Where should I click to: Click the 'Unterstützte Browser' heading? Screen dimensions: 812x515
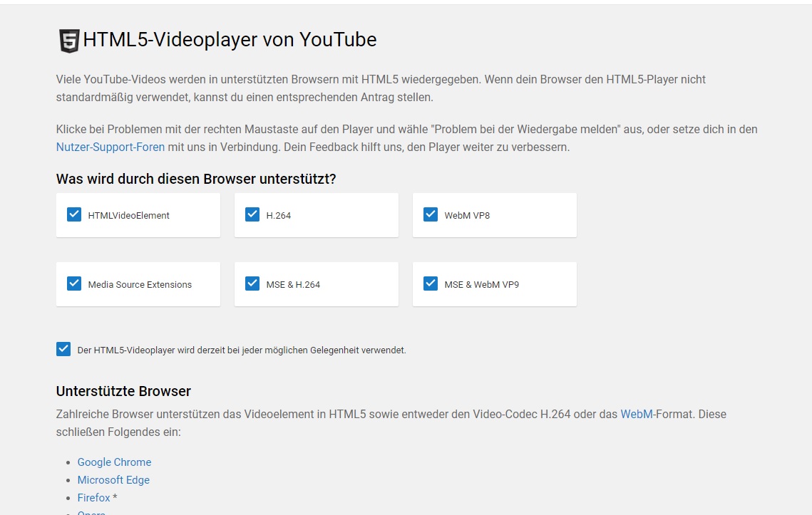coord(123,391)
